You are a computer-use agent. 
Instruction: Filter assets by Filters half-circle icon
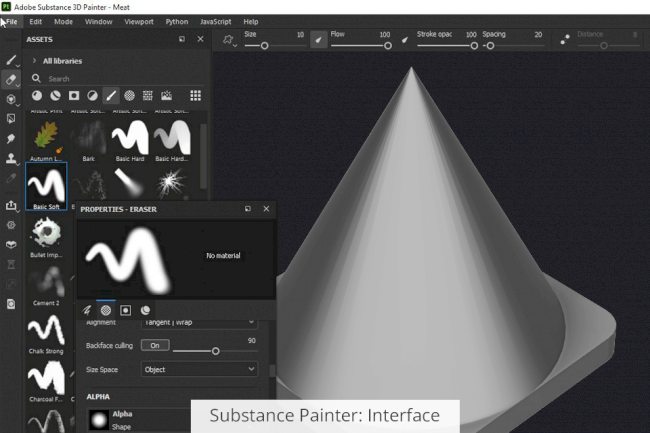[x=92, y=96]
